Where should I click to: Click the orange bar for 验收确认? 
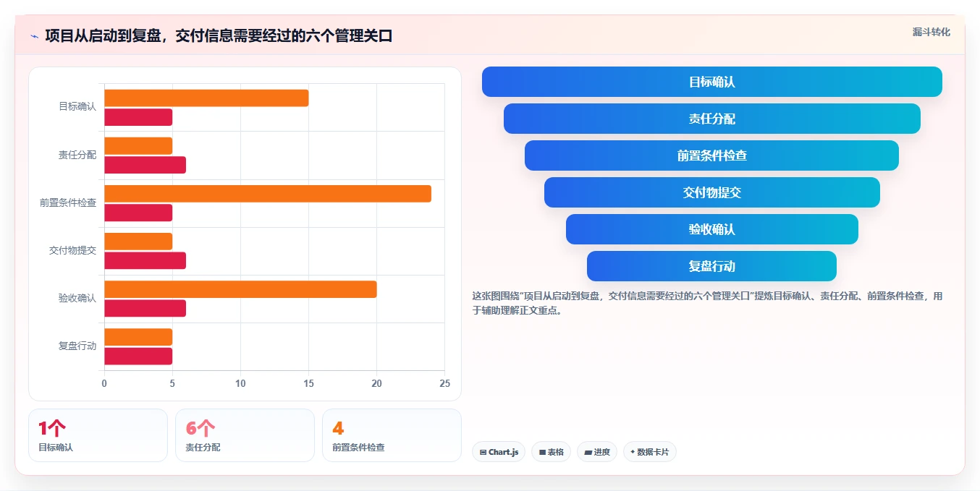240,289
